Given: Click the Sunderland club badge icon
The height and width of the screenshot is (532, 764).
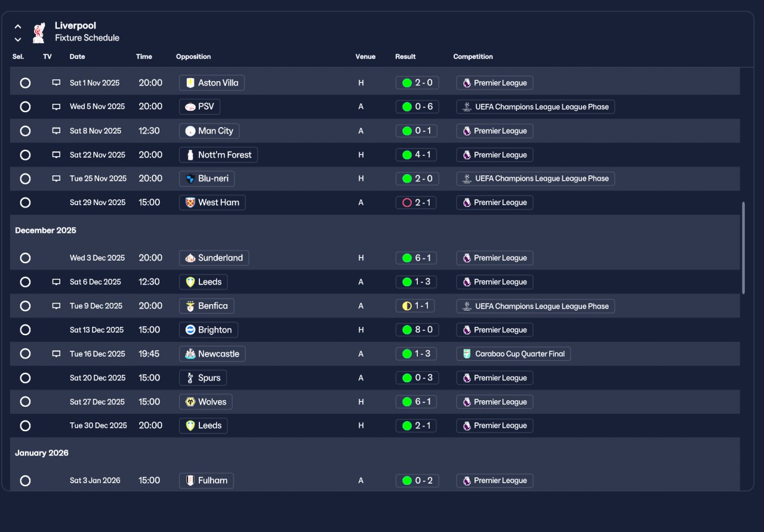Looking at the screenshot, I should coord(190,258).
